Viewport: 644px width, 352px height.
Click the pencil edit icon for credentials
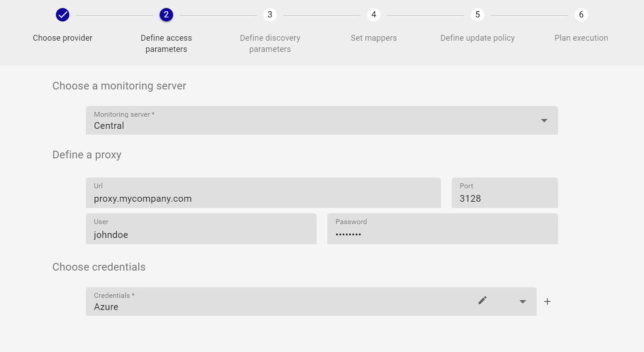[482, 301]
